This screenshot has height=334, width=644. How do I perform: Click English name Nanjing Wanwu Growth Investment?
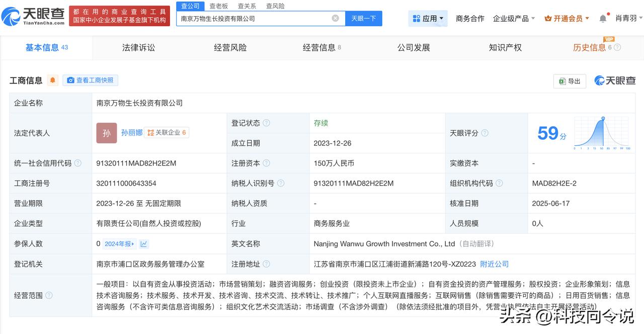click(384, 244)
